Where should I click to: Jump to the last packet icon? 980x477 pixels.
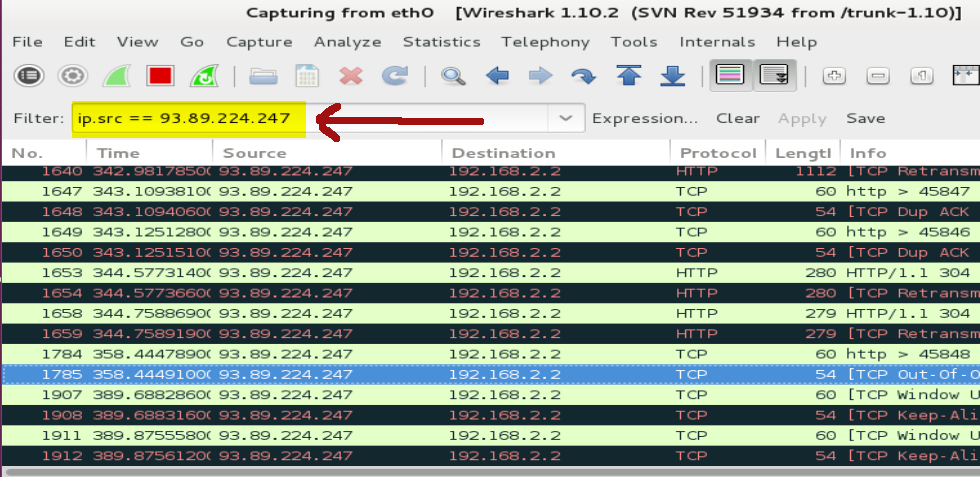tap(673, 76)
